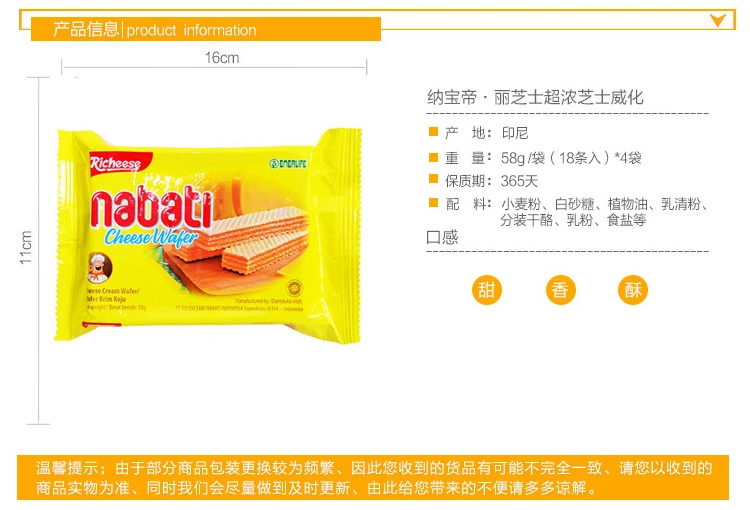Click the nabati brand logo text
The width and height of the screenshot is (750, 510).
point(151,209)
